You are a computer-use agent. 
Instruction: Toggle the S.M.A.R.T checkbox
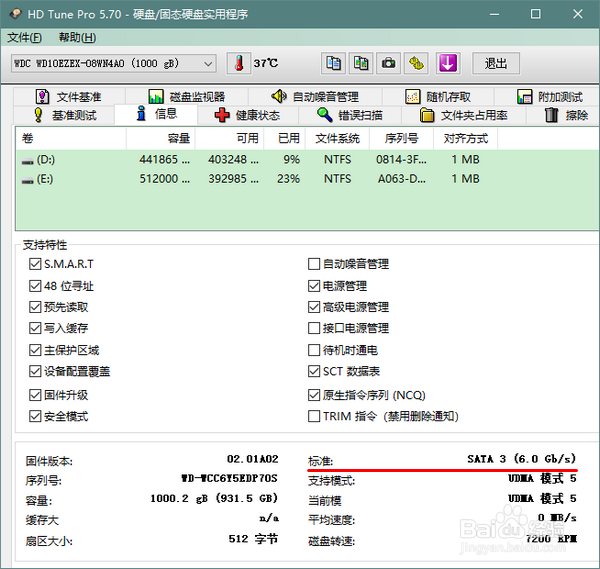(x=35, y=264)
